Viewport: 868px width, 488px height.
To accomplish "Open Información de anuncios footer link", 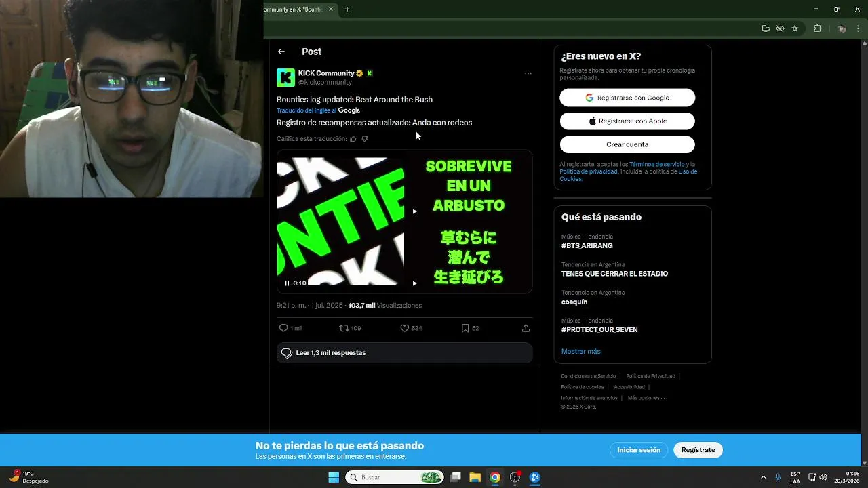I will click(589, 398).
